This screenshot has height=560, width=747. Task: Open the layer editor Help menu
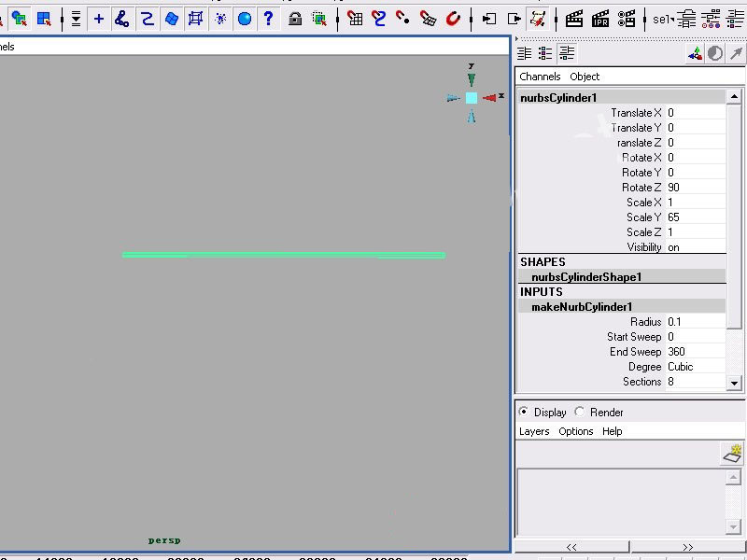pyautogui.click(x=613, y=431)
